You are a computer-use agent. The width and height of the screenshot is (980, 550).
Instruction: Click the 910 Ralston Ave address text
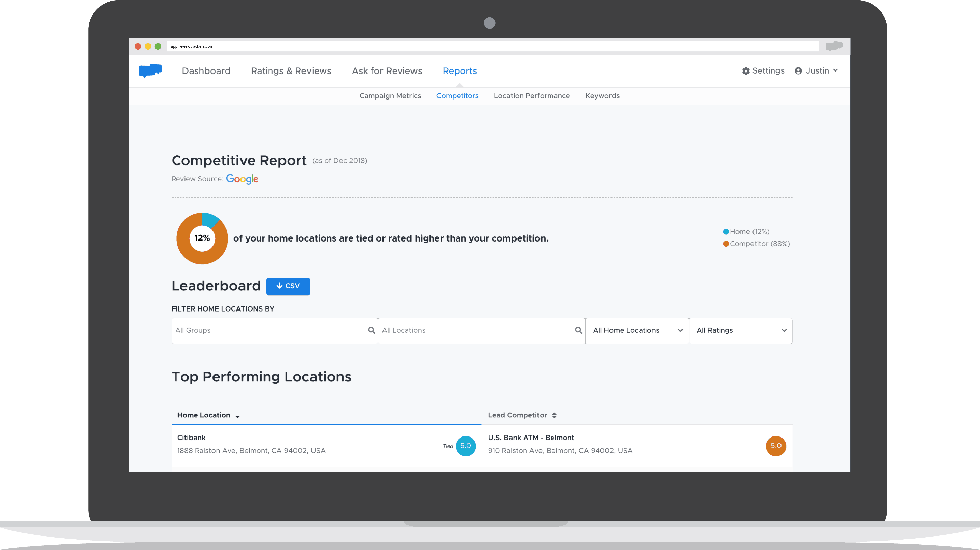tap(560, 451)
